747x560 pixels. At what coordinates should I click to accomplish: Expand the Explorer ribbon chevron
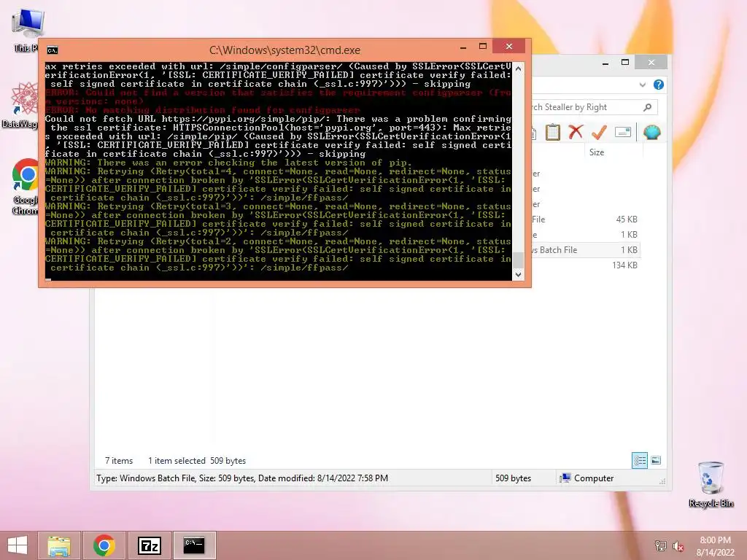click(643, 85)
